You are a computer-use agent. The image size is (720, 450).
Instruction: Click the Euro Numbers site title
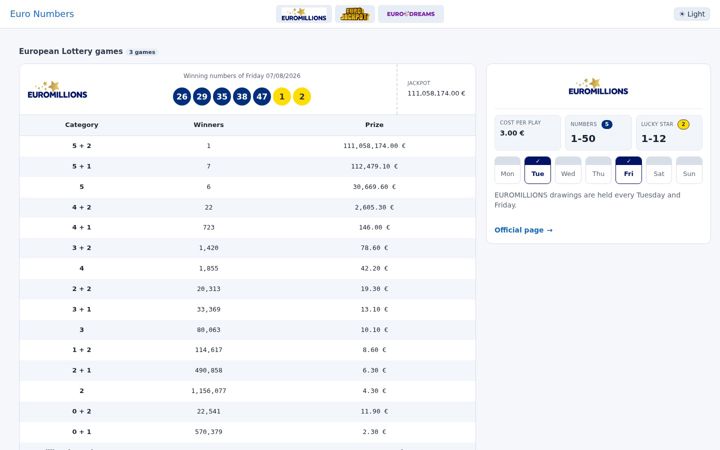(42, 14)
